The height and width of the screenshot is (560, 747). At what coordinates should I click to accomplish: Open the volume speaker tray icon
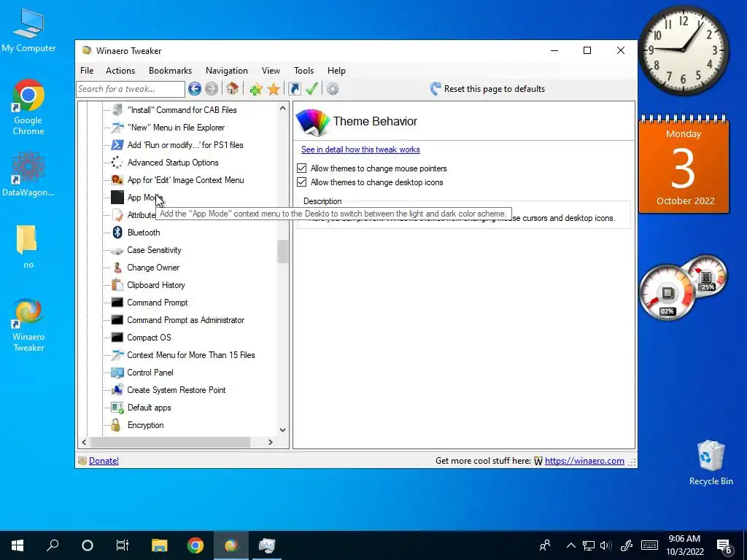click(x=605, y=545)
